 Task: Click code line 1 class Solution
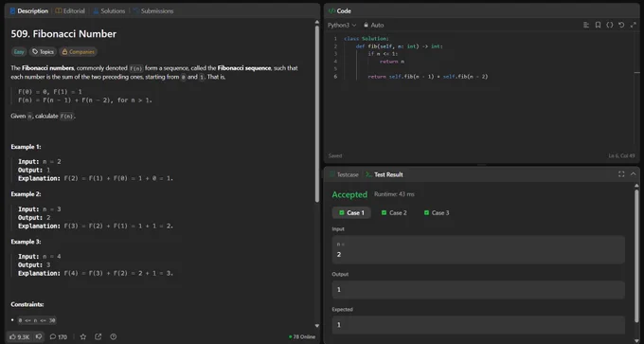(367, 39)
